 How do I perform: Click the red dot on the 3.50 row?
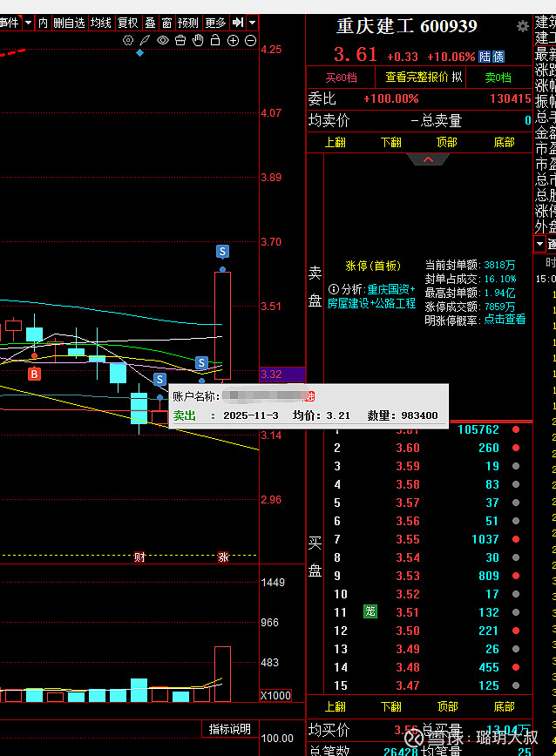click(x=516, y=631)
